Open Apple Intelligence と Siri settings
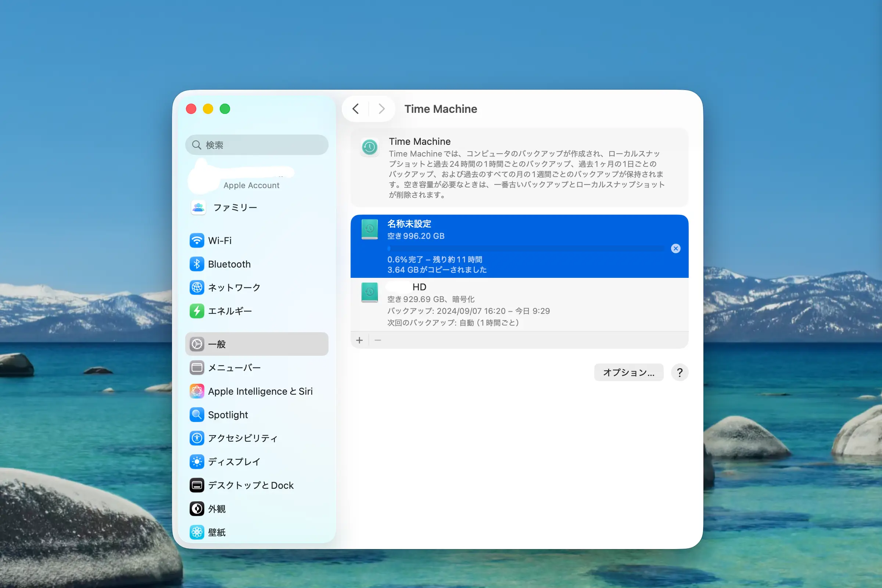882x588 pixels. [x=260, y=391]
